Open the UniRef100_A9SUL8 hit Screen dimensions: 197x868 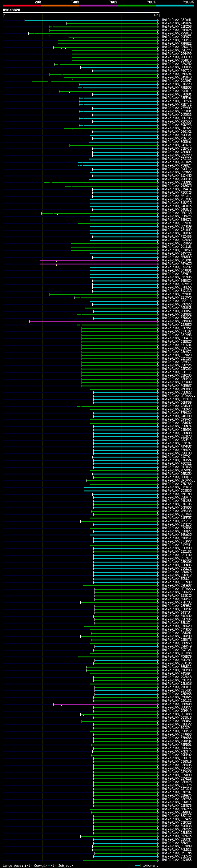pos(176,34)
